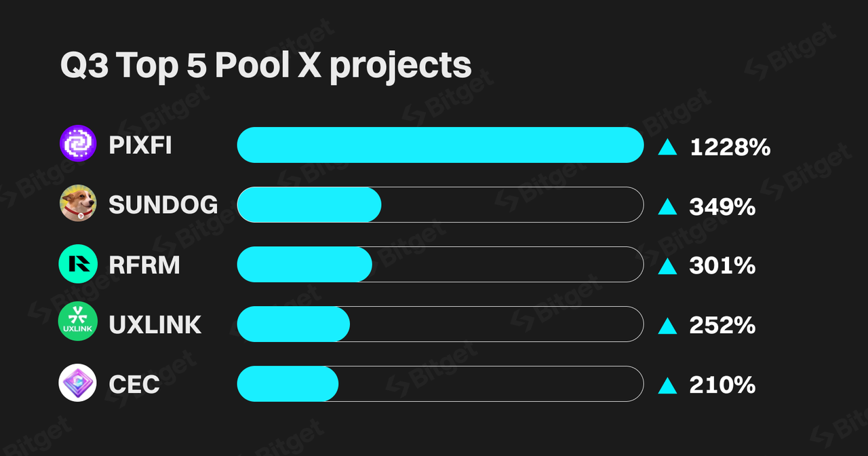This screenshot has height=456, width=868.
Task: Click the green UXLINK logo icon
Action: [78, 322]
